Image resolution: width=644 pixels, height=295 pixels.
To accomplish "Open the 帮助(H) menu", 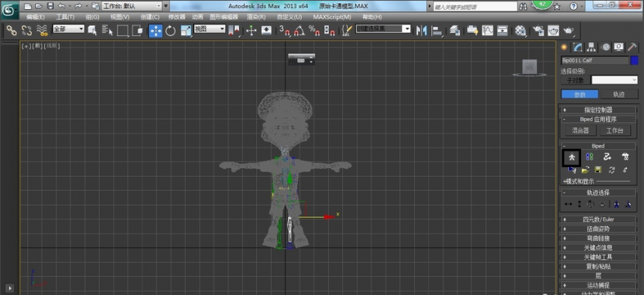I will coord(372,17).
